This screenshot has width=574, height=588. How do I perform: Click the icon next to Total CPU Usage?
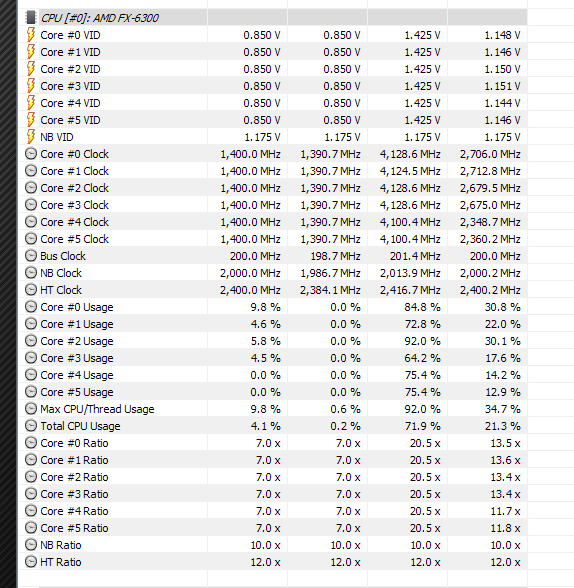point(31,426)
